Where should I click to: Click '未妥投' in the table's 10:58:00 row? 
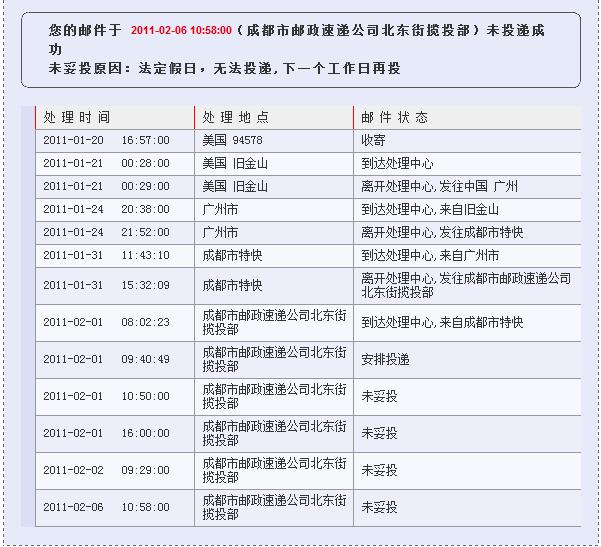(x=379, y=508)
